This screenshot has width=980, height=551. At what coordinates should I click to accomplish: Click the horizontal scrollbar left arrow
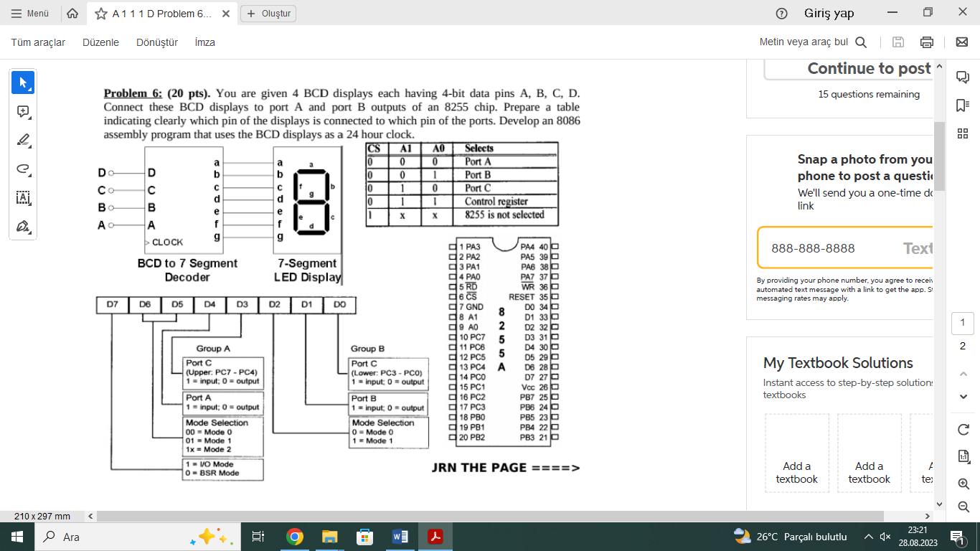91,516
